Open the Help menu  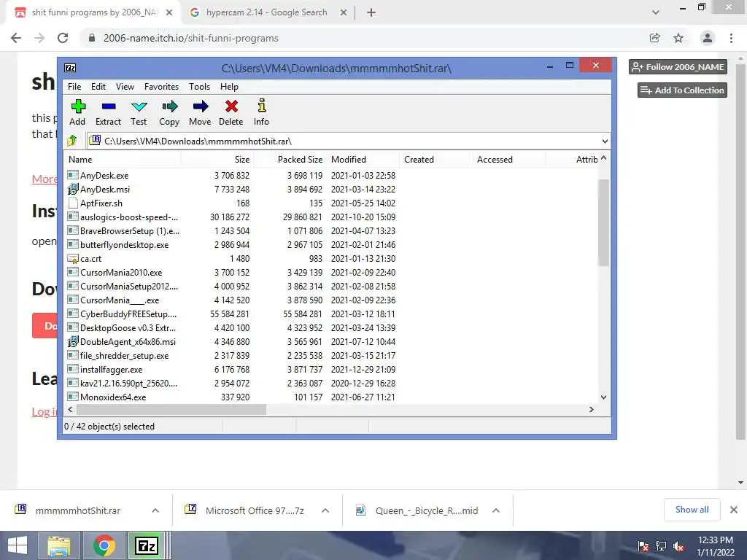point(229,87)
